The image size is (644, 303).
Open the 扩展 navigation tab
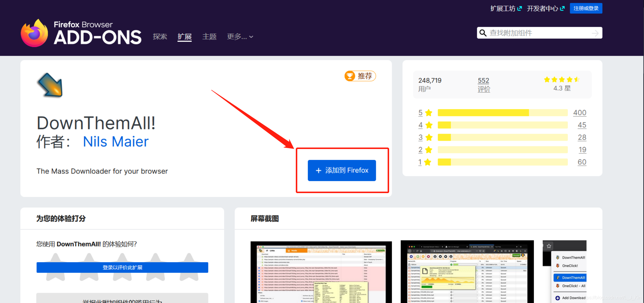(x=185, y=36)
